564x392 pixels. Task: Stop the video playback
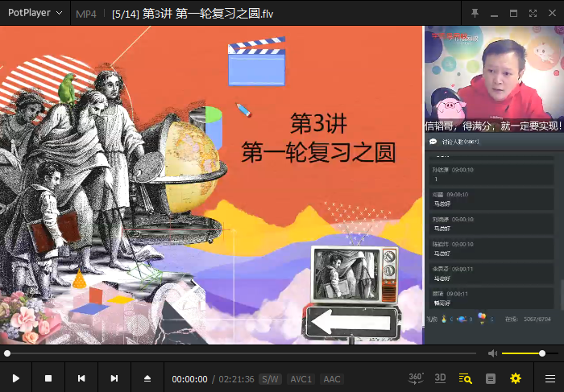click(x=48, y=378)
